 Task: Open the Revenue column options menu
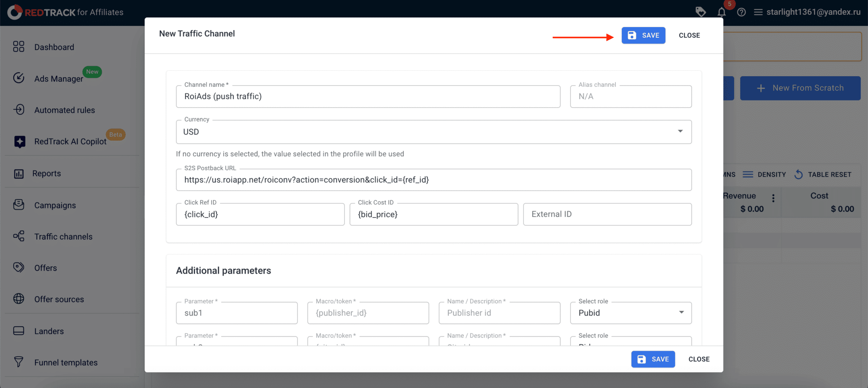click(773, 197)
